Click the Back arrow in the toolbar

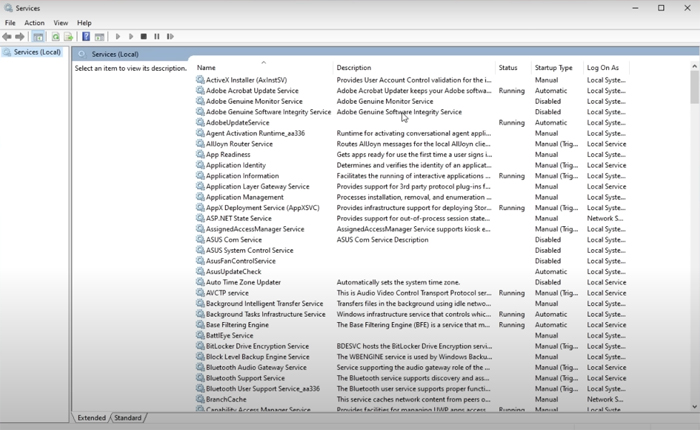point(7,37)
